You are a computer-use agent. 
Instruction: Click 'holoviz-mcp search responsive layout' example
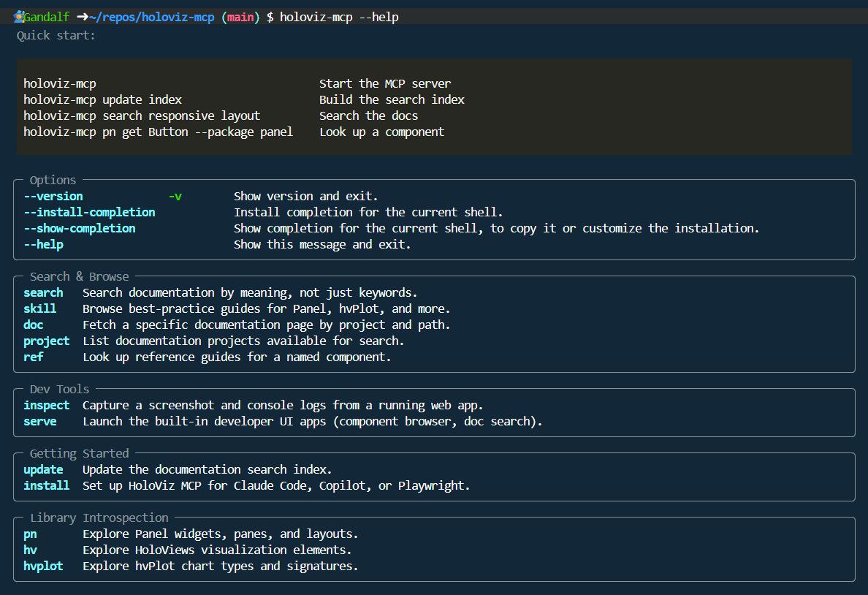point(142,115)
